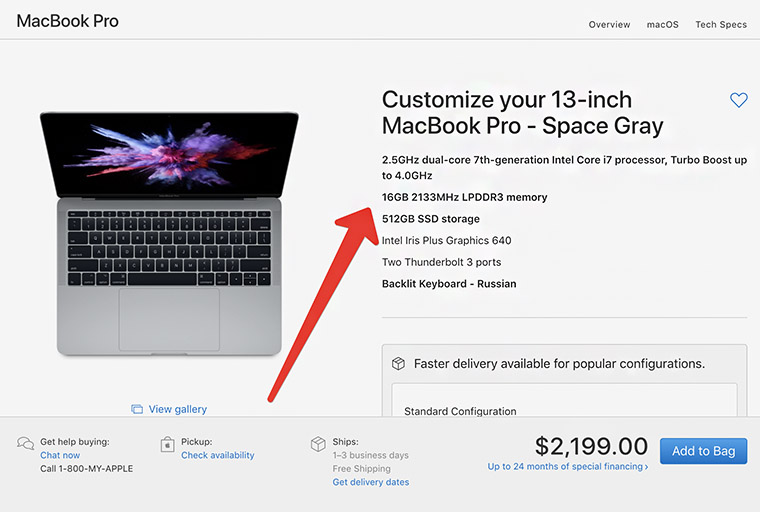
Task: Open the Tech Specs tab
Action: click(x=721, y=25)
